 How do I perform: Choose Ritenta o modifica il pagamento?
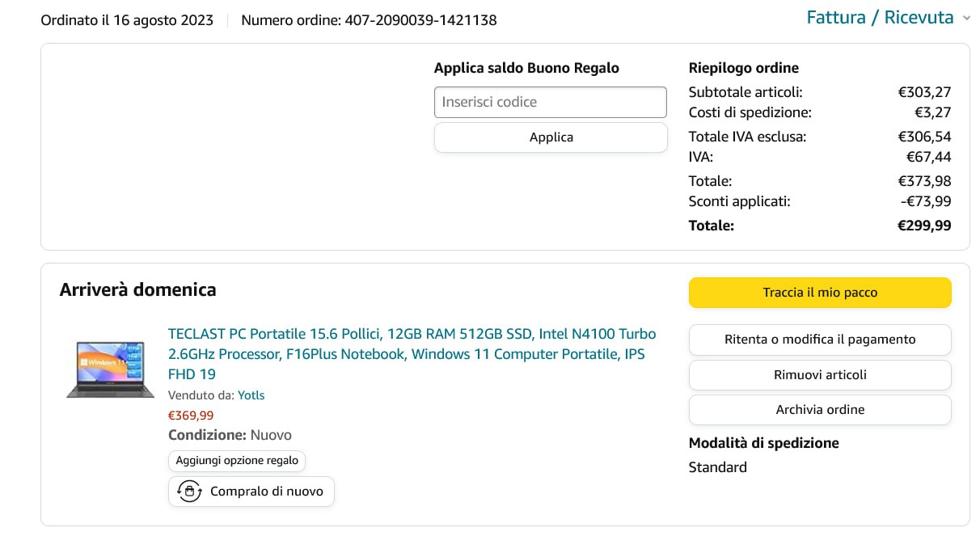point(820,340)
